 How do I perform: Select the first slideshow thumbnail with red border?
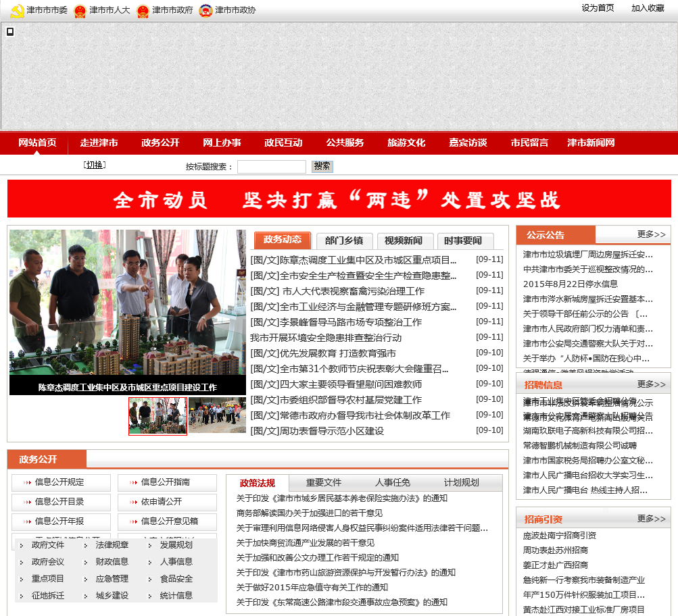[x=158, y=416]
